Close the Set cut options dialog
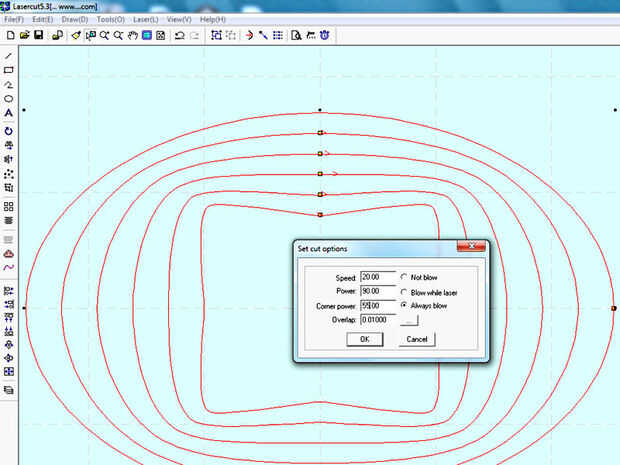 471,246
